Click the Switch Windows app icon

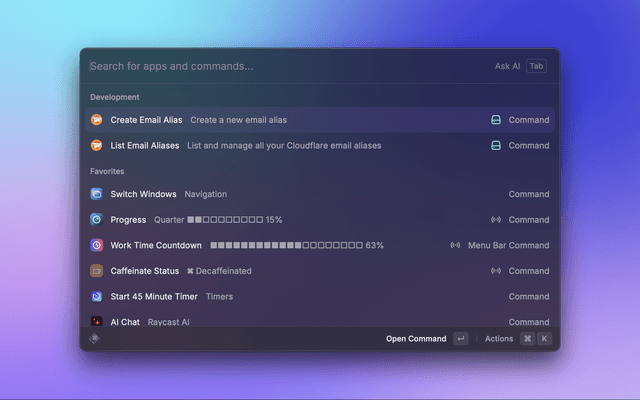click(97, 194)
